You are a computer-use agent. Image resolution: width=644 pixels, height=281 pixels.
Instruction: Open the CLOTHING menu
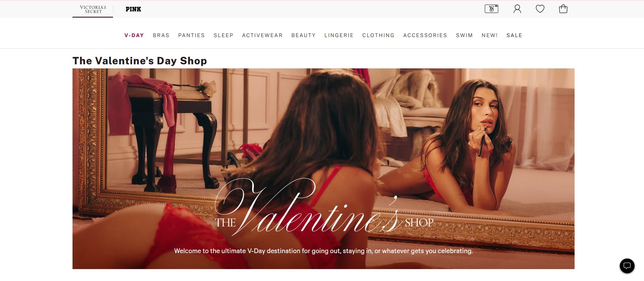[x=378, y=35]
